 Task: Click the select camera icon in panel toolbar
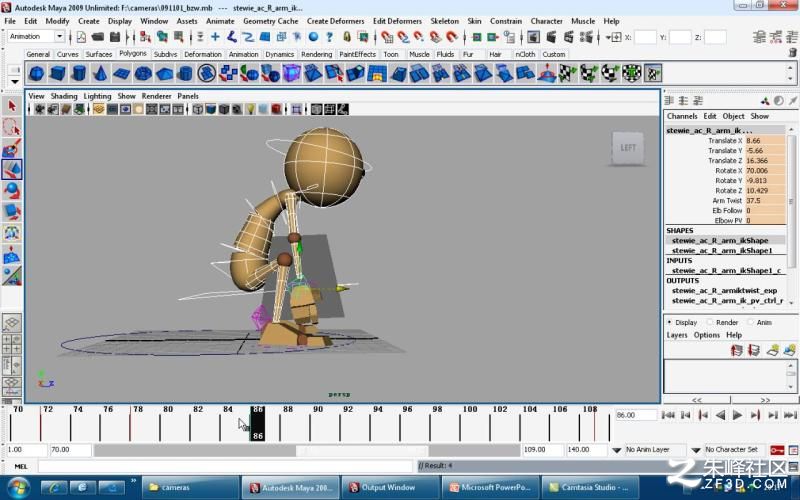coord(39,109)
